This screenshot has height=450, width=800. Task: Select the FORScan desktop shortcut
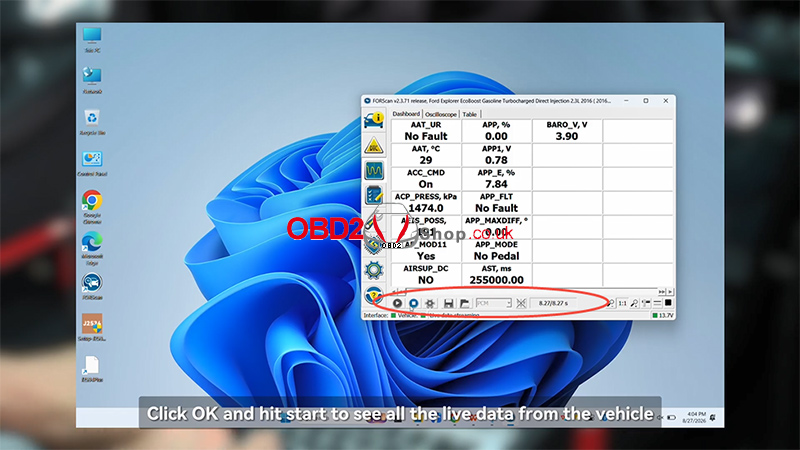[x=92, y=286]
